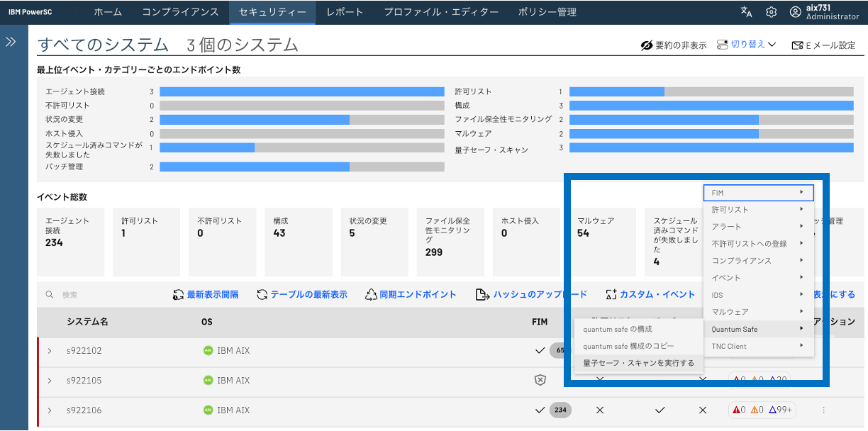Image resolution: width=868 pixels, height=431 pixels.
Task: Open the ポリシー管理 tab
Action: tap(547, 12)
